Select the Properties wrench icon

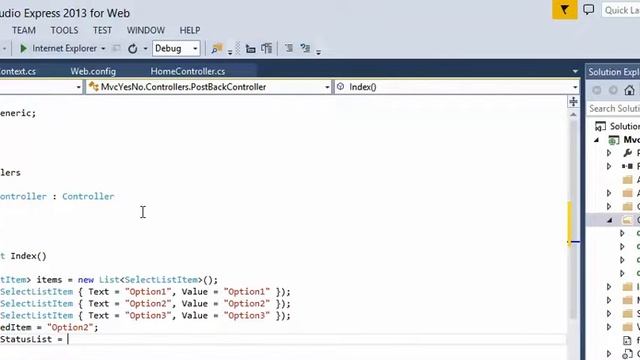tap(628, 153)
